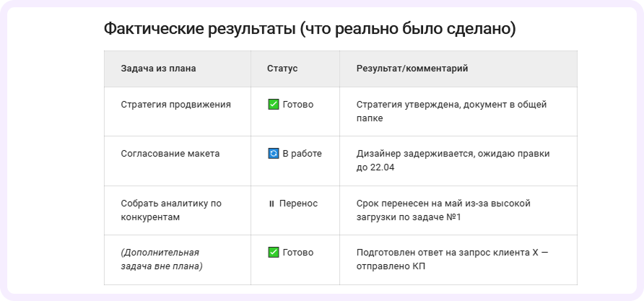Click the blue sync icon beside В работе

[273, 154]
